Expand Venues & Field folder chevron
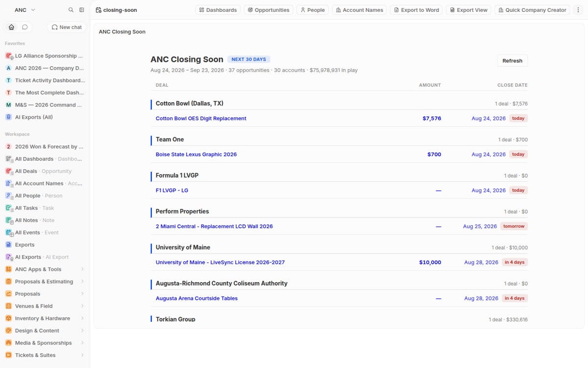Image resolution: width=588 pixels, height=368 pixels. tap(82, 306)
